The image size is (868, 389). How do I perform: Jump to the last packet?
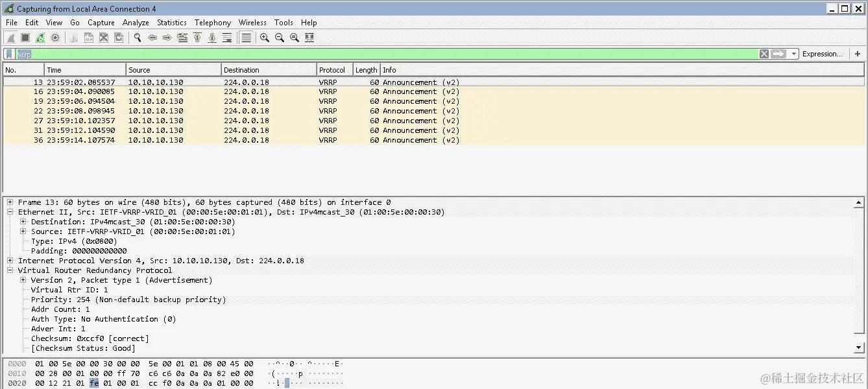pyautogui.click(x=212, y=38)
